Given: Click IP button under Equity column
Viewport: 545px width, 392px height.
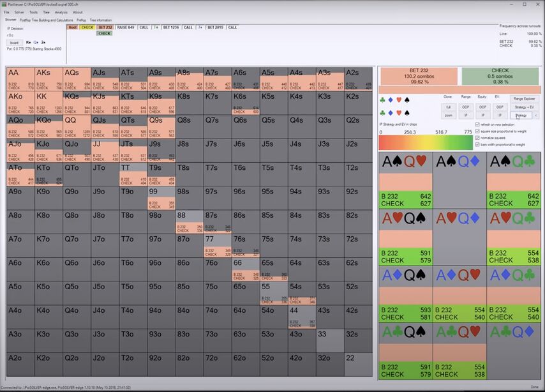Looking at the screenshot, I should [x=482, y=115].
